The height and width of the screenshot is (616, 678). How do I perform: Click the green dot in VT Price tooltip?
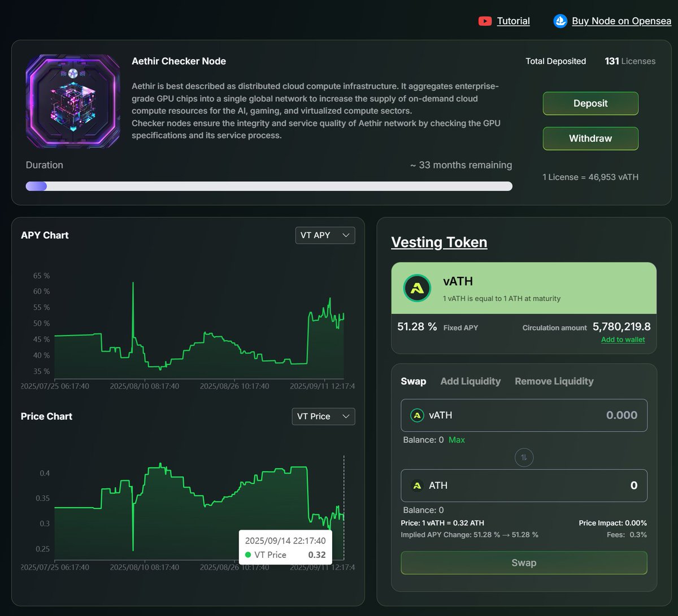coord(248,555)
